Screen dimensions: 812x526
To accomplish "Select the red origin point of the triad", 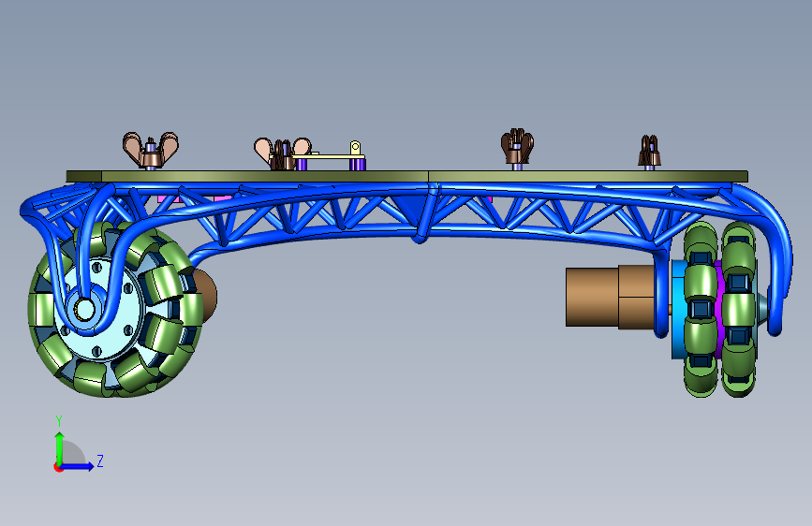I will click(58, 467).
